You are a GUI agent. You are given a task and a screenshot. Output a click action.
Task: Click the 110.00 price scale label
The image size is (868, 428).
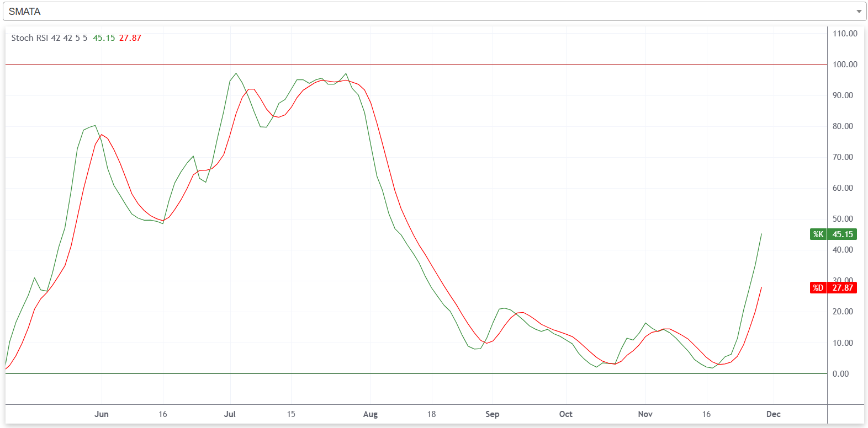[845, 34]
